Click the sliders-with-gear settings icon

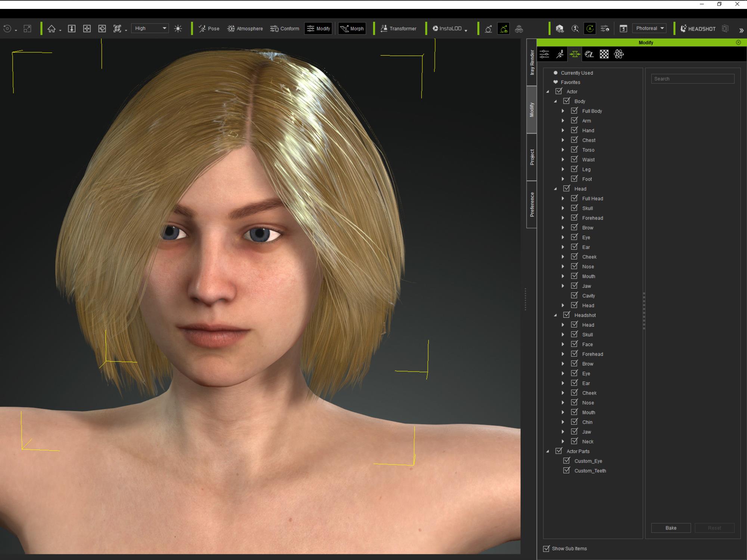pyautogui.click(x=605, y=29)
